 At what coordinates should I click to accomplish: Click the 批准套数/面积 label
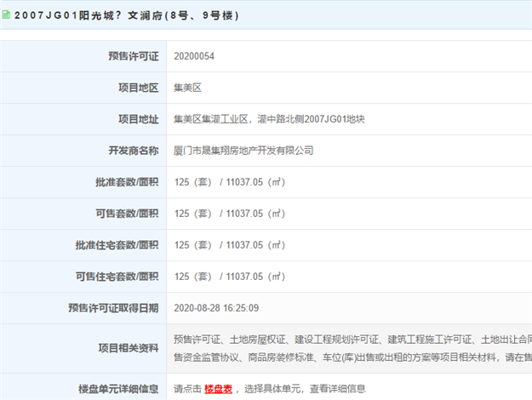coord(127,182)
